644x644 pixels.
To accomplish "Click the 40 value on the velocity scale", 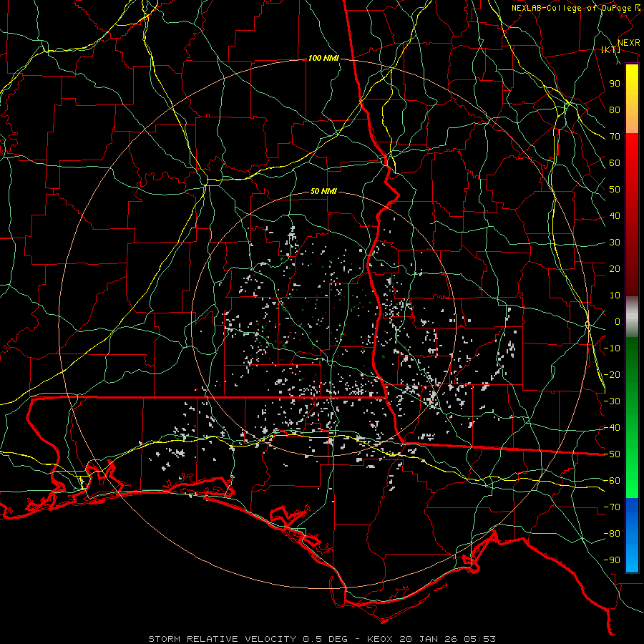I will coord(615,215).
